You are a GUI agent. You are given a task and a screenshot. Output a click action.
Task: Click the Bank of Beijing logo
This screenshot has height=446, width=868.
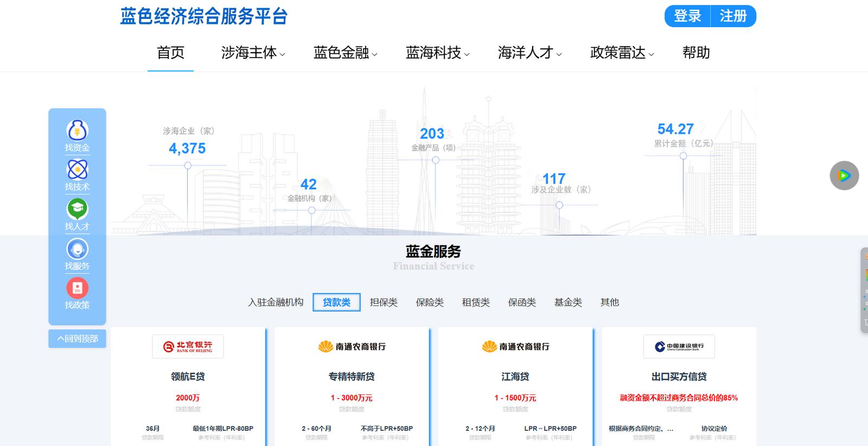click(188, 346)
